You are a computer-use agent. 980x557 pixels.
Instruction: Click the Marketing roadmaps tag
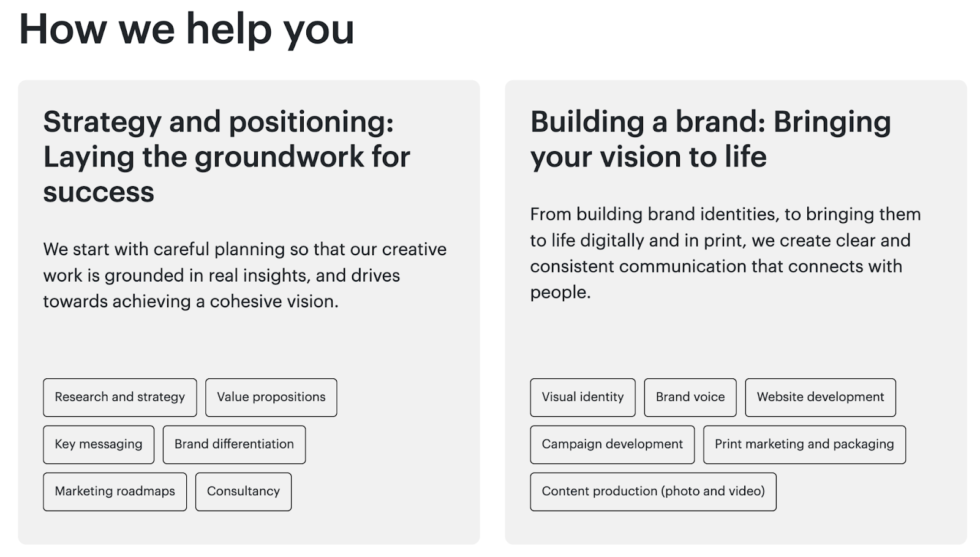tap(115, 492)
